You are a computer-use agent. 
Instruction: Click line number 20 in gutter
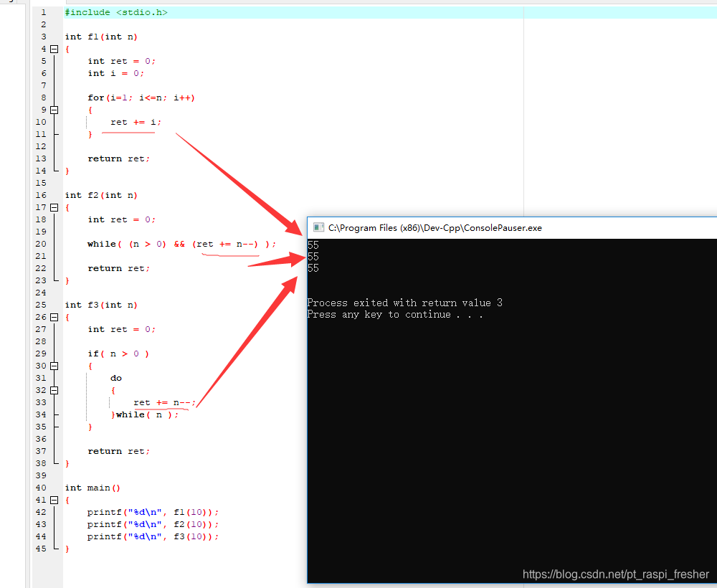pos(41,244)
